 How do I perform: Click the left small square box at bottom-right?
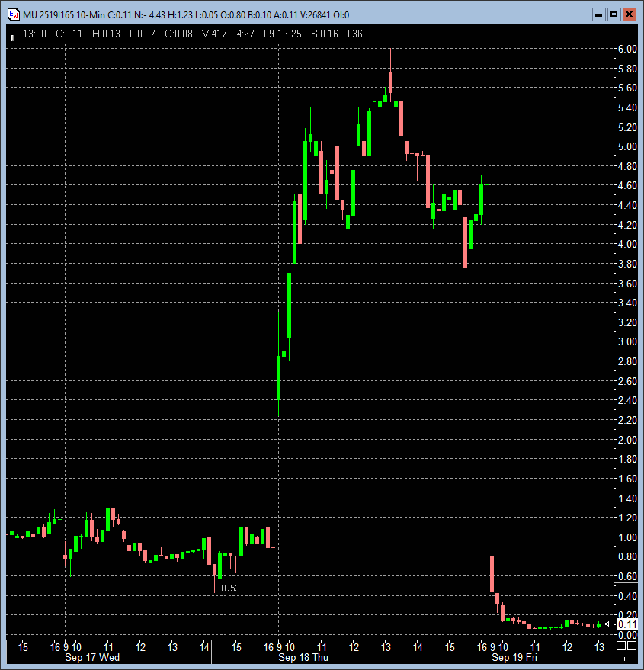tap(621, 646)
